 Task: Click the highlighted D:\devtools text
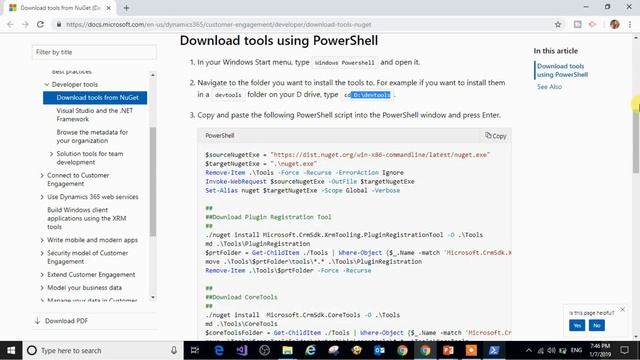pos(371,95)
